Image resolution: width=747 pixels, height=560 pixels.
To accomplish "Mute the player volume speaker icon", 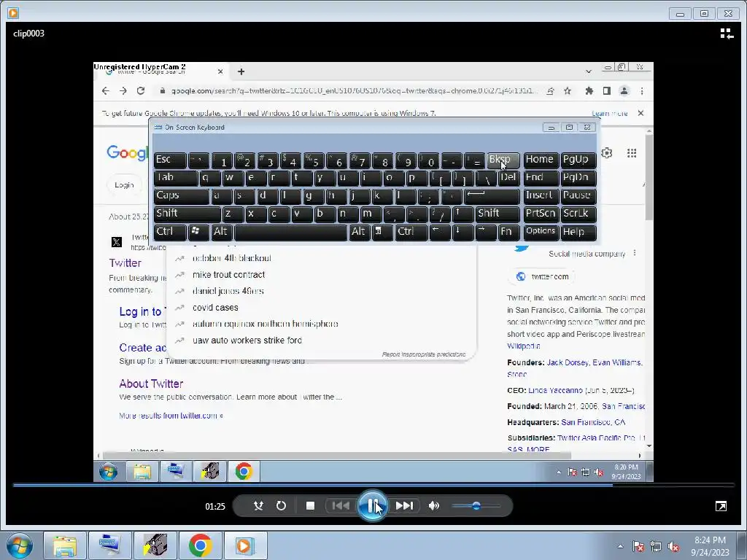I will coord(433,506).
